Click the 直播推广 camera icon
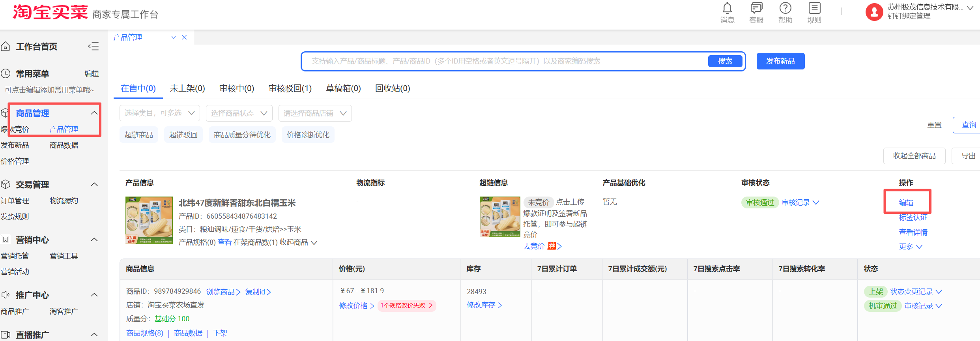 pos(6,335)
